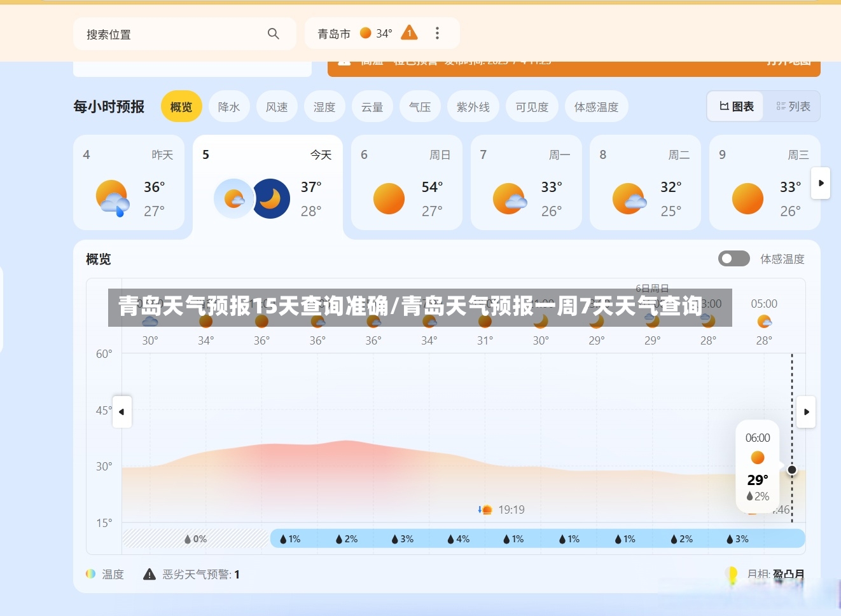Select the 紫外线 UV tab
Viewport: 841px width, 616px height.
pyautogui.click(x=473, y=107)
